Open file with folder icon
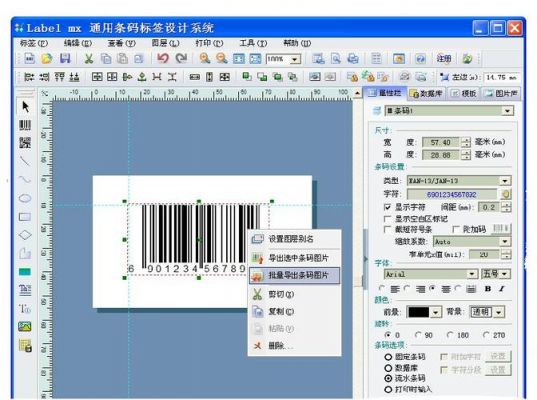Screen dimensions: 537x400 click(x=47, y=59)
